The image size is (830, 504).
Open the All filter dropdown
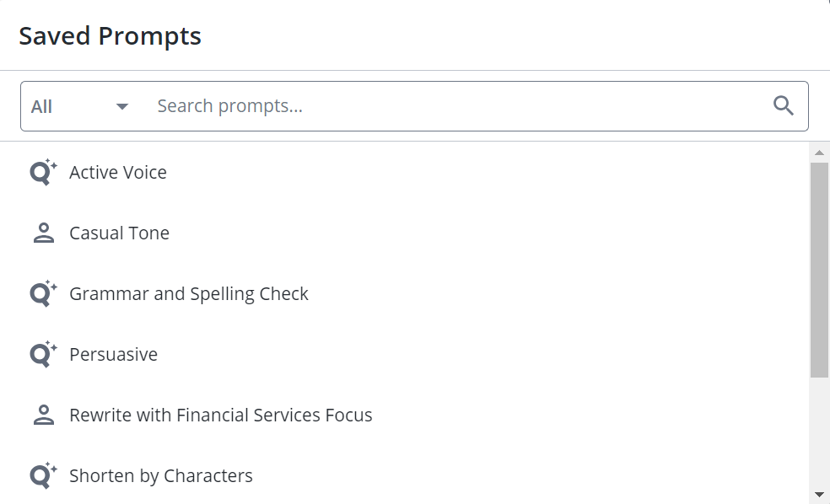(80, 106)
